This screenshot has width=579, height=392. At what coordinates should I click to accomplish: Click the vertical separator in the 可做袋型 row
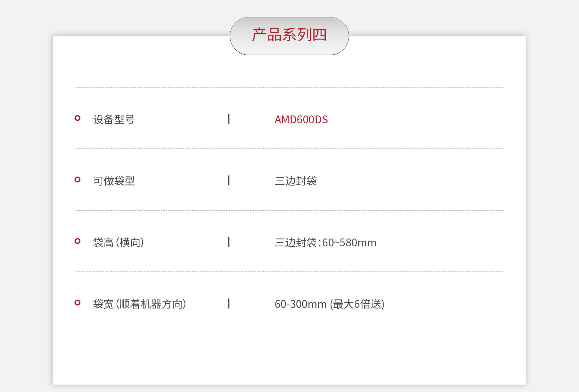pos(229,181)
